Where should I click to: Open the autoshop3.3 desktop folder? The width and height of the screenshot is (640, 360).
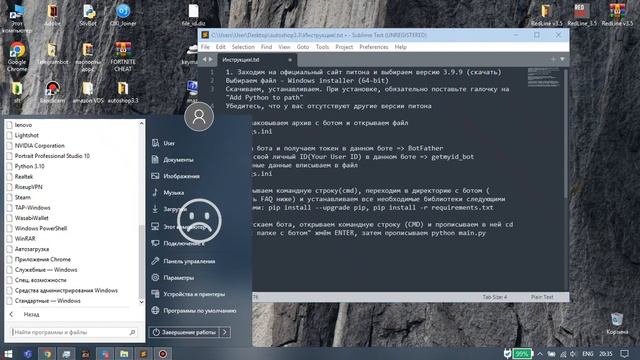coord(123,92)
